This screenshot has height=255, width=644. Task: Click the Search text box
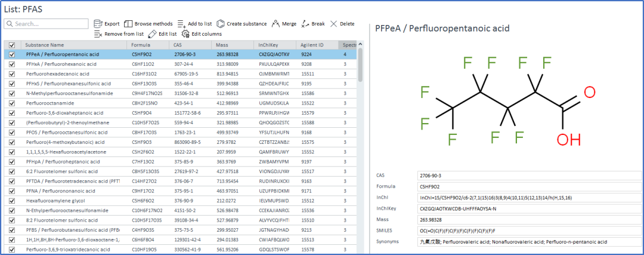coord(48,24)
